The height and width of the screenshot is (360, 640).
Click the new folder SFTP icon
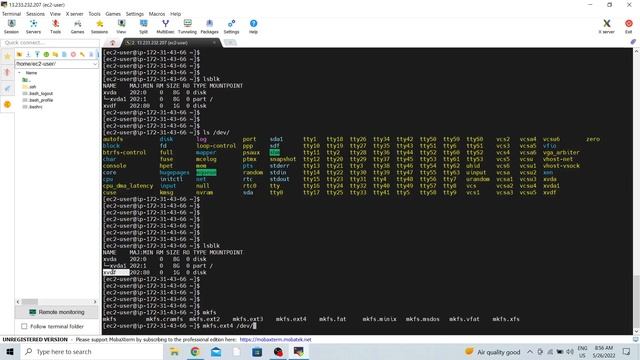point(55,54)
